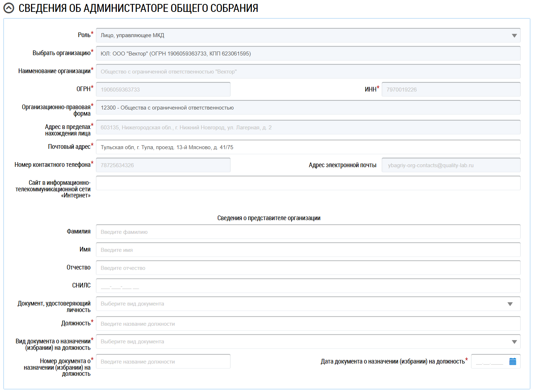Focus the website address input field

pos(308,183)
